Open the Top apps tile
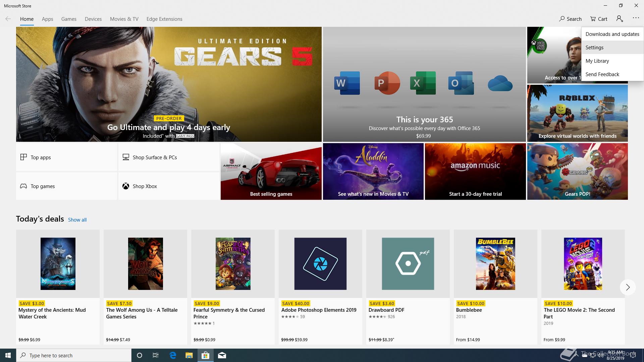The width and height of the screenshot is (644, 362). (66, 157)
